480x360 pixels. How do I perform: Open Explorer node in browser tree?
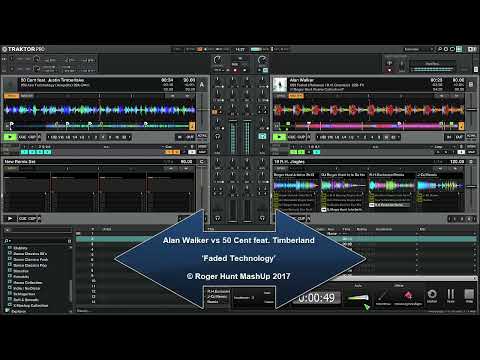[x=19, y=311]
